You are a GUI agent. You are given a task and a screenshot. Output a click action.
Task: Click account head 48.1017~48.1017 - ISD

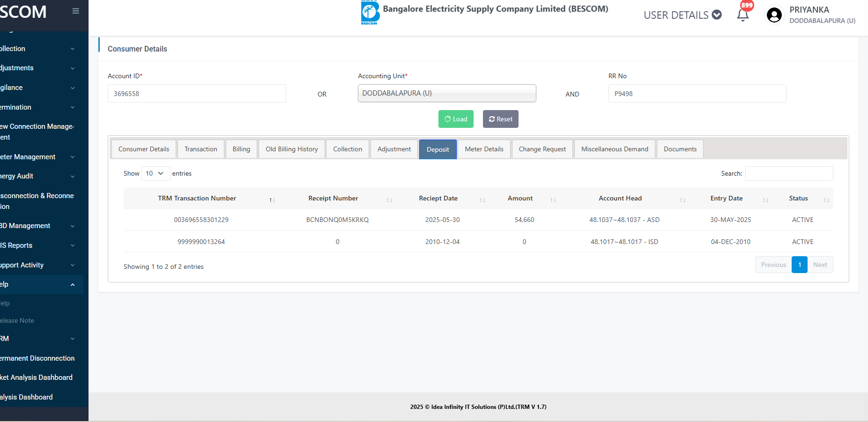coord(624,242)
